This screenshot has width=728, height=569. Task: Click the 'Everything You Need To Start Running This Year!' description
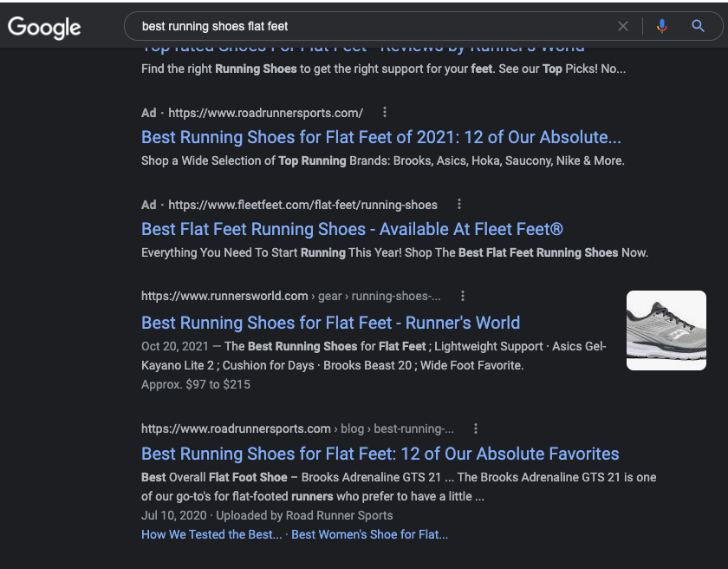(x=394, y=252)
